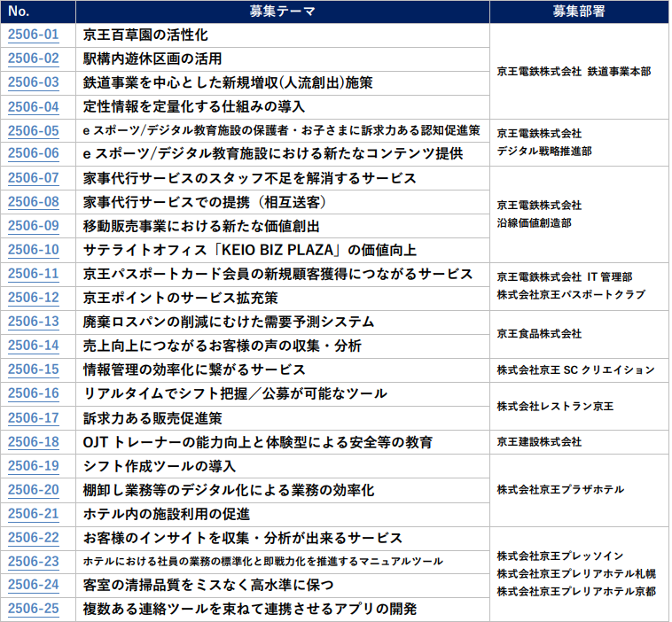Open the 2506-07 link

[33, 178]
